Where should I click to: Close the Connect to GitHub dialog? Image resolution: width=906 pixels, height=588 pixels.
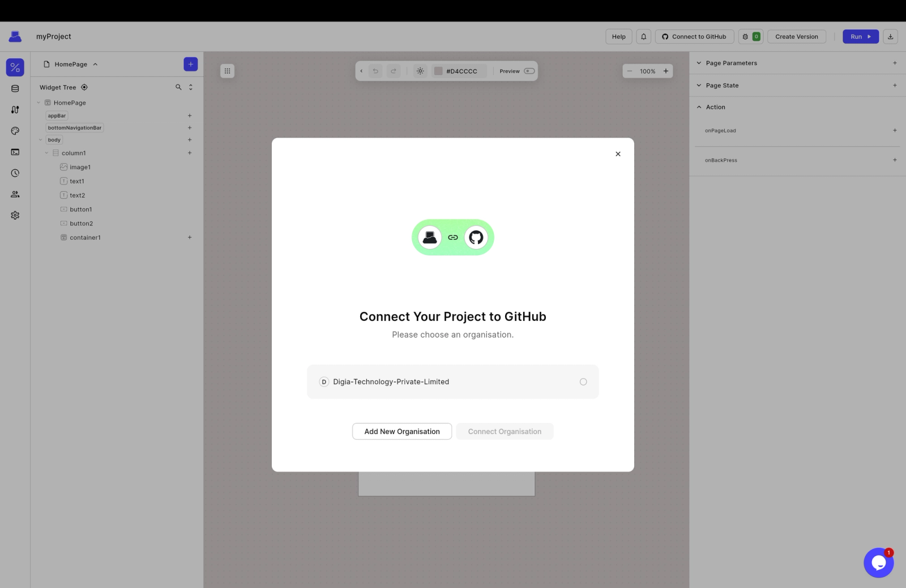(618, 154)
